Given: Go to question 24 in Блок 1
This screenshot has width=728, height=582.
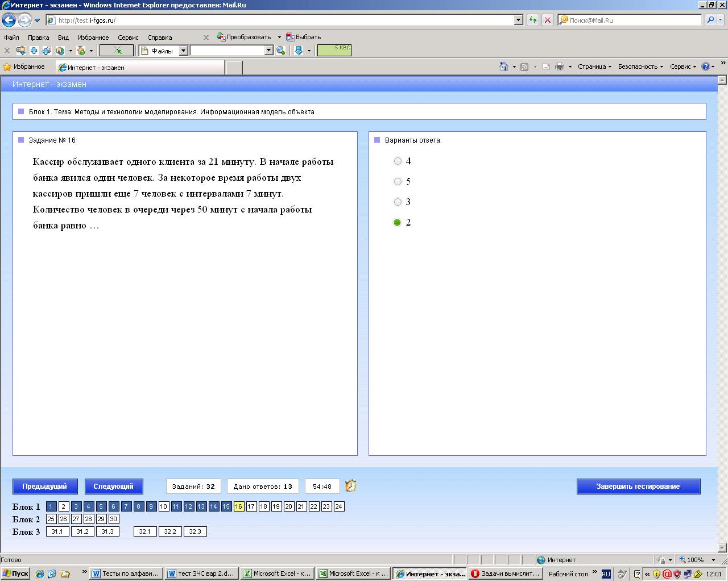Looking at the screenshot, I should tap(339, 506).
